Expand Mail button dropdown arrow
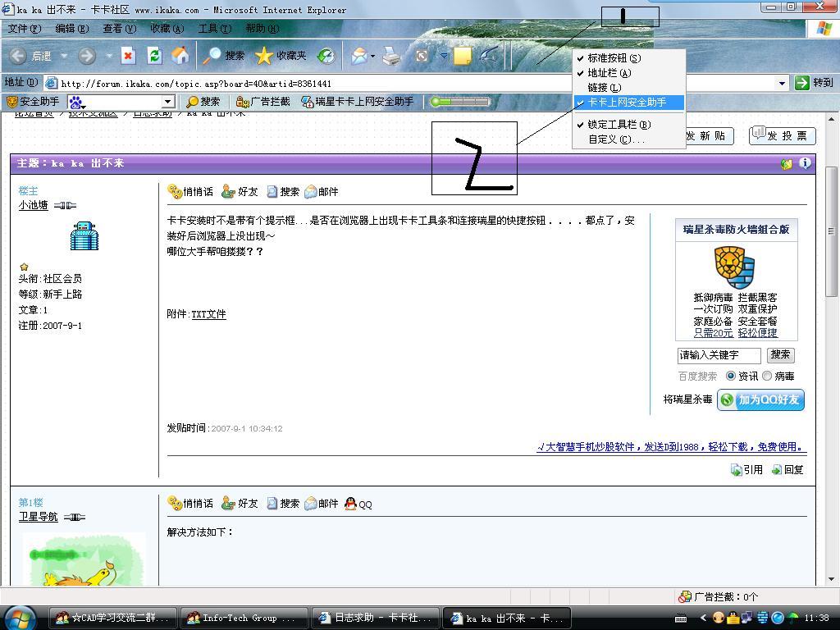 click(x=373, y=56)
